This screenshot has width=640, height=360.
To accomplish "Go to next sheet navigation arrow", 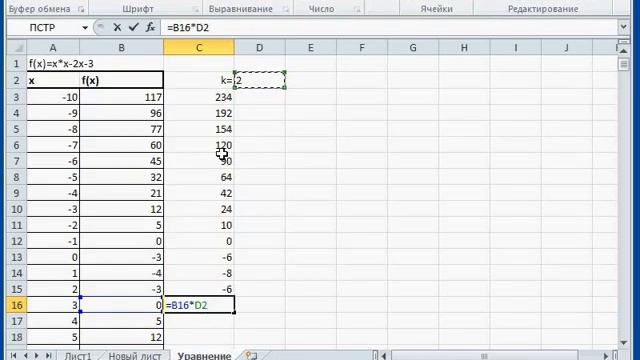I will [x=37, y=356].
